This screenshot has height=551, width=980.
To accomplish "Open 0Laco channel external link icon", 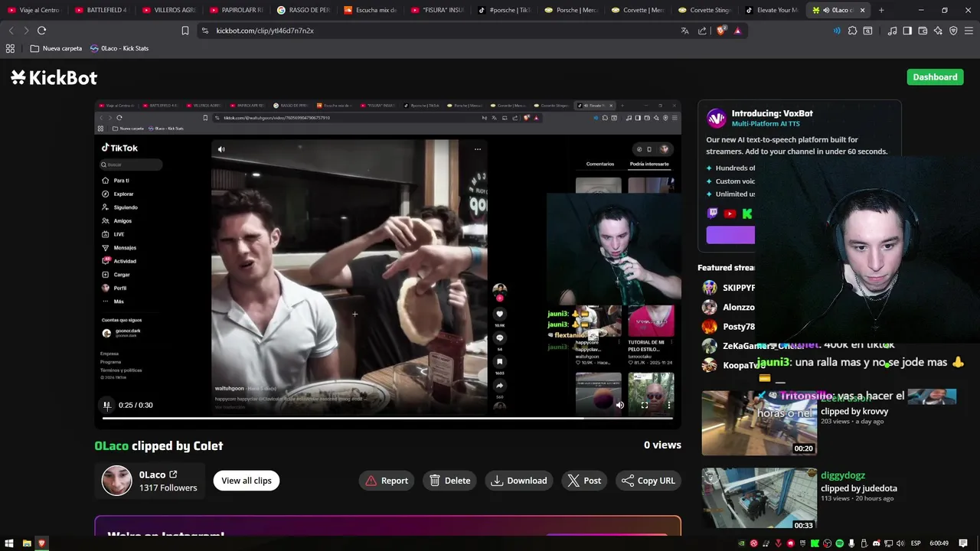I will point(173,474).
